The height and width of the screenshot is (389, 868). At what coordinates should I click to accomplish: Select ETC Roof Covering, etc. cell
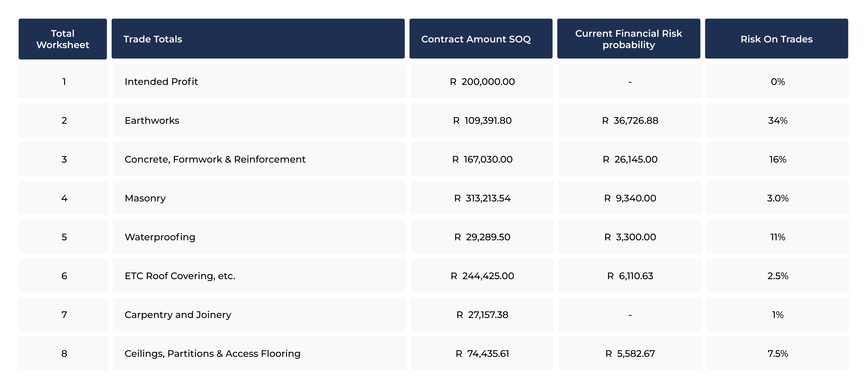click(180, 276)
